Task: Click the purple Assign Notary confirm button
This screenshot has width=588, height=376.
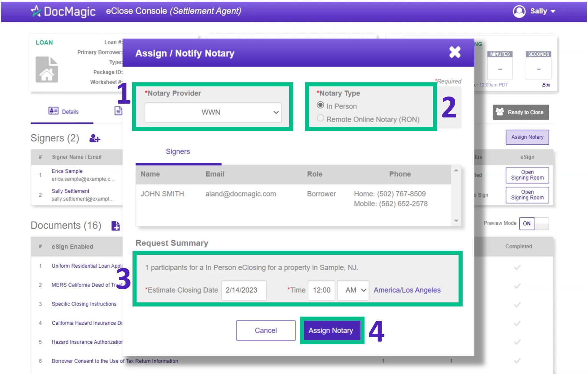Action: (331, 330)
